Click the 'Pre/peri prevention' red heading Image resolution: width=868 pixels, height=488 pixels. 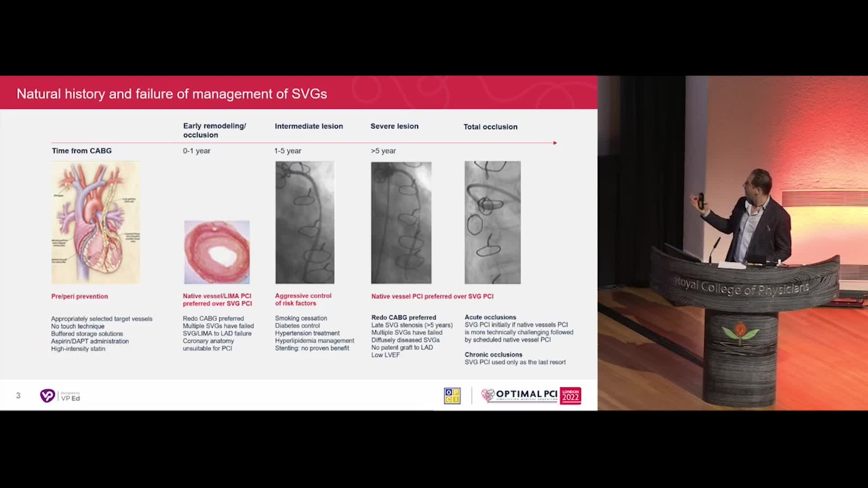point(80,296)
